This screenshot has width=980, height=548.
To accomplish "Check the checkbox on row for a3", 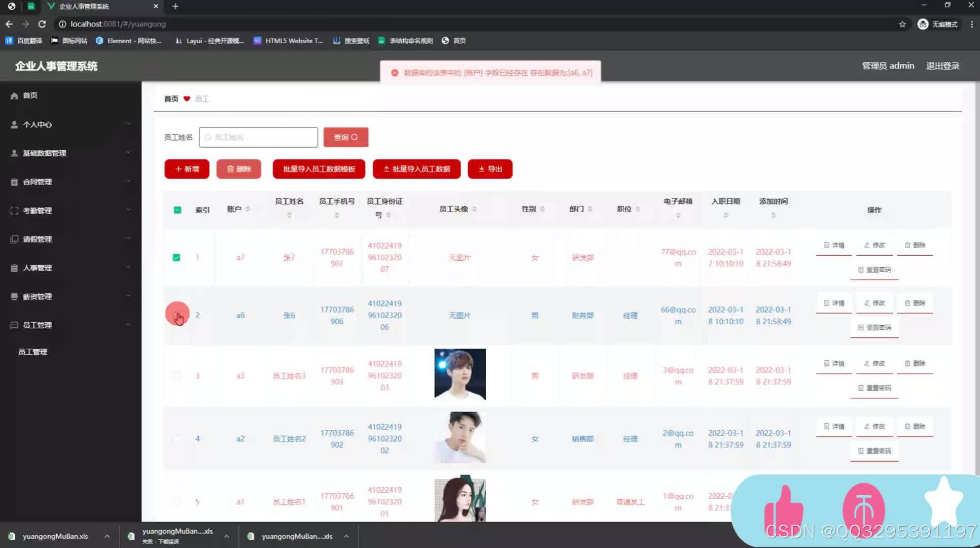I will (177, 375).
